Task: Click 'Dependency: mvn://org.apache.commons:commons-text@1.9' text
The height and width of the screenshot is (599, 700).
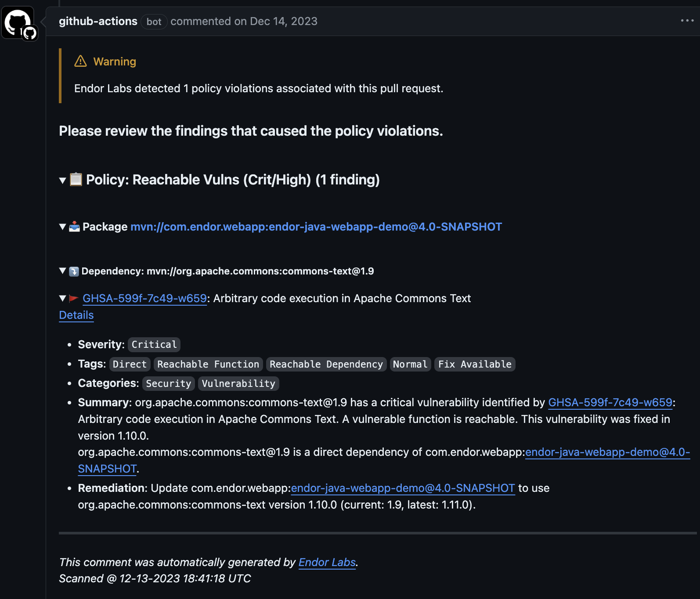Action: [x=227, y=271]
